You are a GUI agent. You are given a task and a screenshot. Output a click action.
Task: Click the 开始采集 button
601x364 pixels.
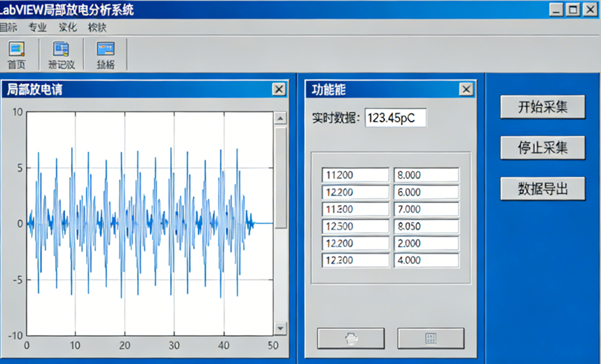click(x=542, y=107)
